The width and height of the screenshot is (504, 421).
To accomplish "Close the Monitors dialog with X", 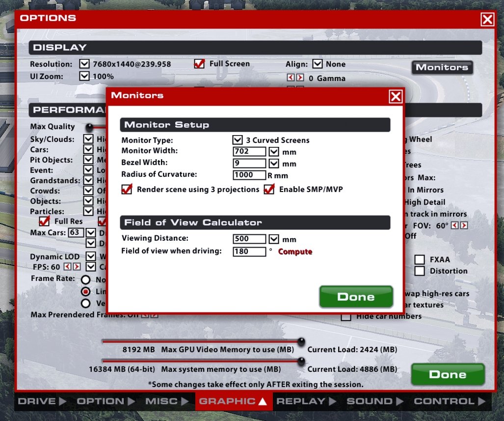I will tap(396, 97).
